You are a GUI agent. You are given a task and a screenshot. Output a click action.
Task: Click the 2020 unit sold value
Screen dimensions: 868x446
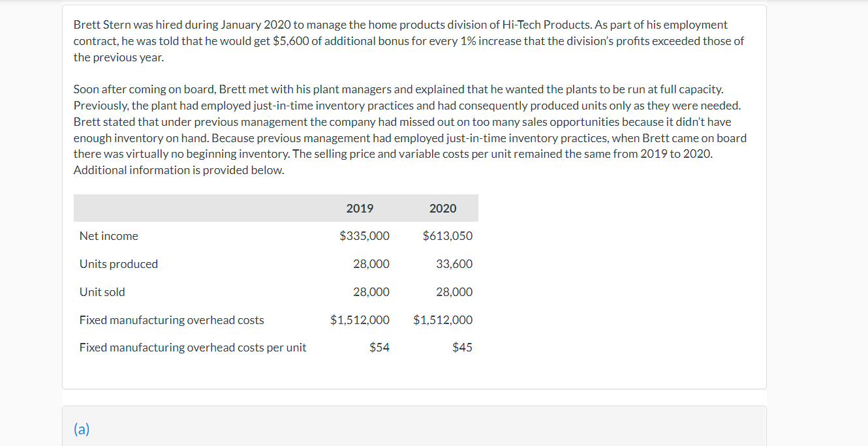pos(454,292)
